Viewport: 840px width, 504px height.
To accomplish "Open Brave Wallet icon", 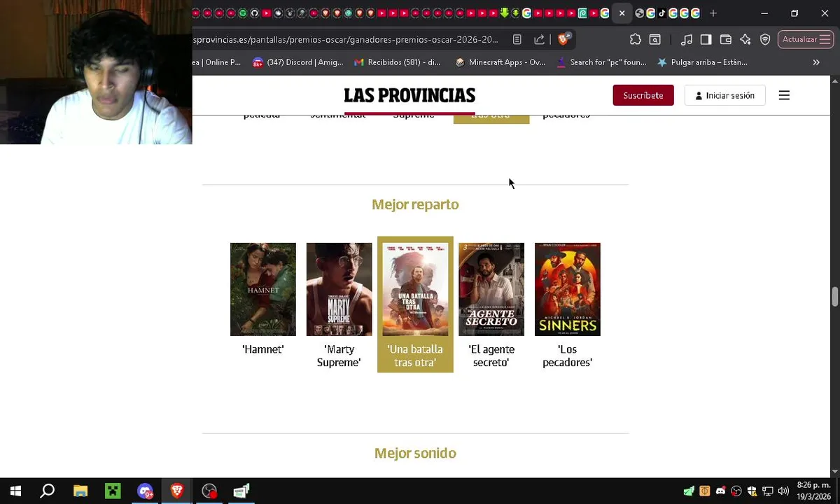I will point(726,39).
